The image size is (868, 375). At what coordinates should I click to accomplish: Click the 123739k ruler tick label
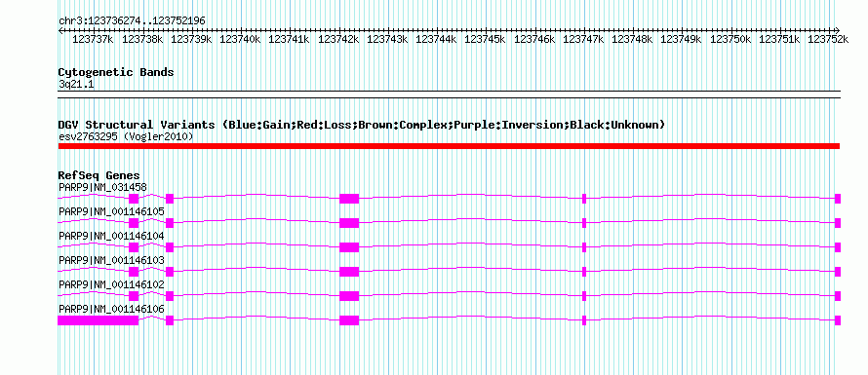[191, 39]
